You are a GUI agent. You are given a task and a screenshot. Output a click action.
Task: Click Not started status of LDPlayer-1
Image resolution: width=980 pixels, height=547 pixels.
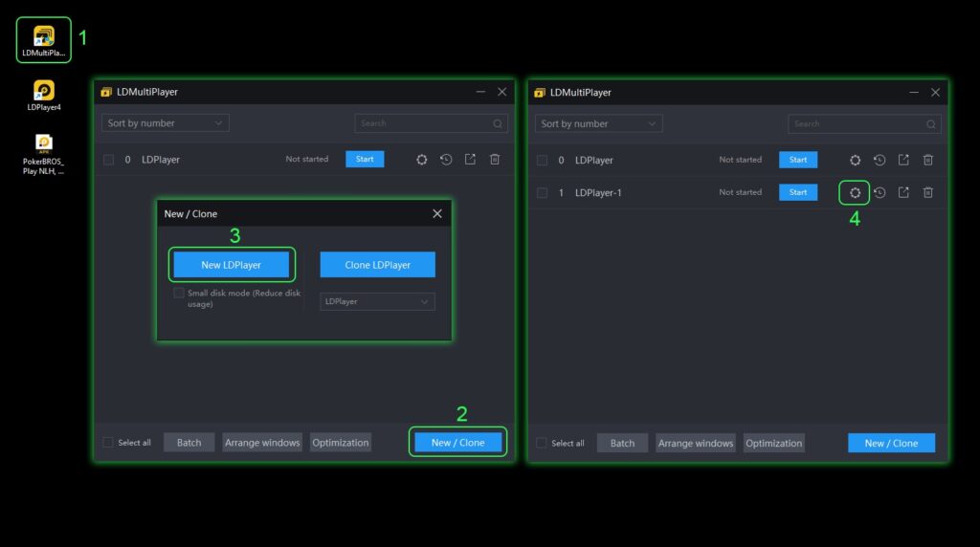[740, 192]
